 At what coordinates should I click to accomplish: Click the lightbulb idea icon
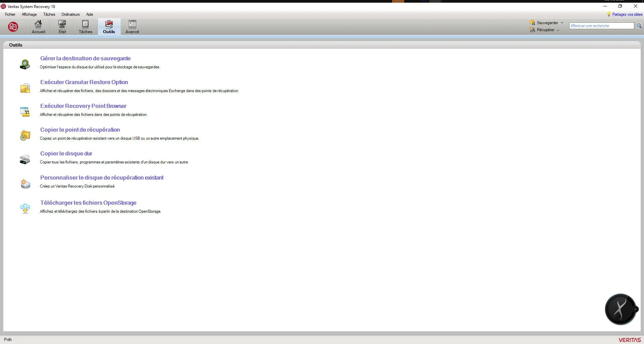[609, 14]
